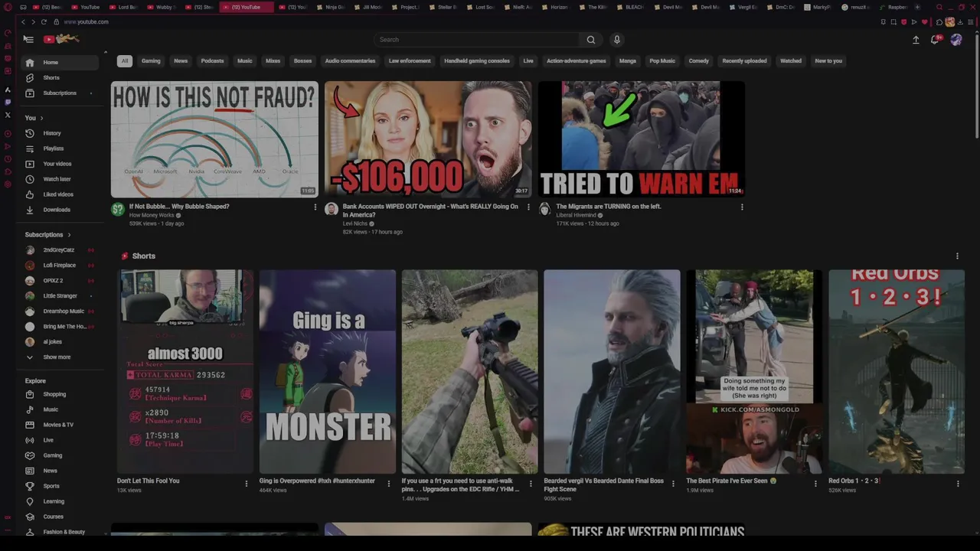980x551 pixels.
Task: Open 'Red Orbs 1 2 3' short thumbnail
Action: click(x=897, y=371)
